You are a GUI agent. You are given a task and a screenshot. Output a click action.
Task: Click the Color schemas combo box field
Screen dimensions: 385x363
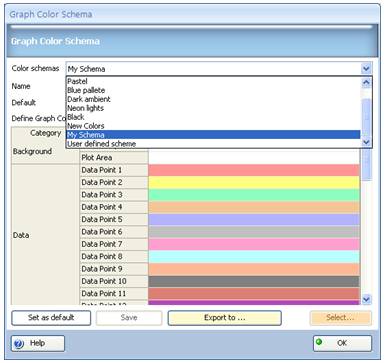(x=219, y=69)
